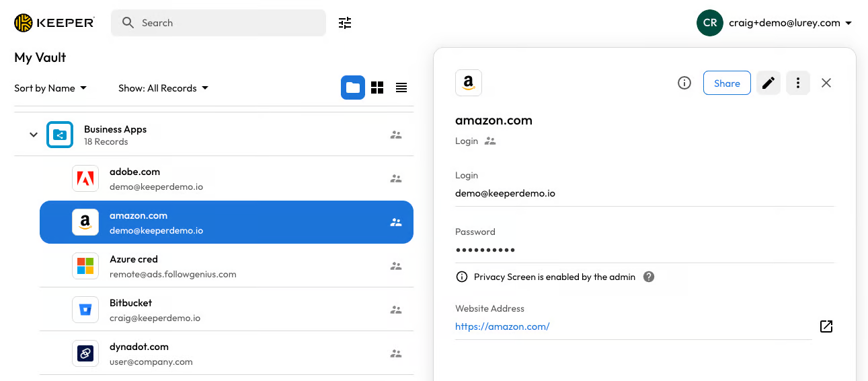Switch to list view
Screen dimensions: 868x381
tap(401, 88)
